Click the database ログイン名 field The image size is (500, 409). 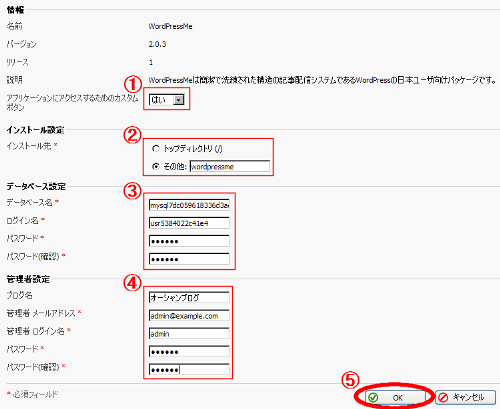(x=189, y=223)
